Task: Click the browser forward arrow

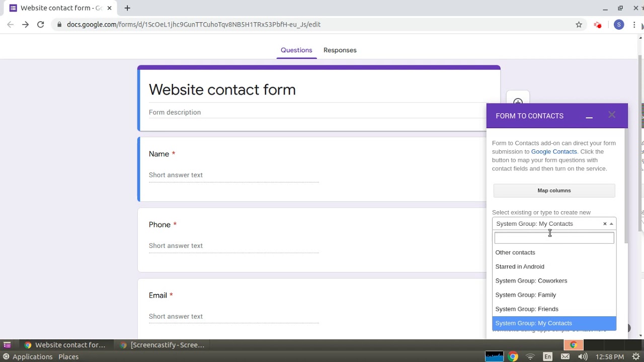Action: (25, 24)
